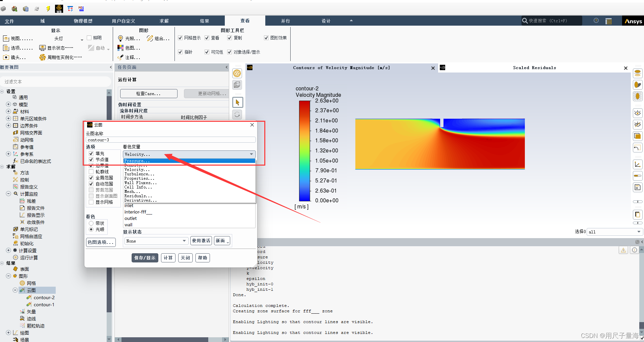Toggle 全局范围 global range checkbox

[91, 178]
